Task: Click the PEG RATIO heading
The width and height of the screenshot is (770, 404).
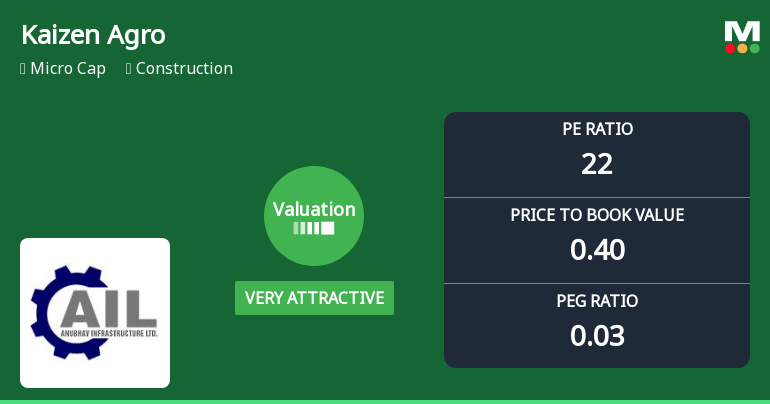Action: [597, 301]
